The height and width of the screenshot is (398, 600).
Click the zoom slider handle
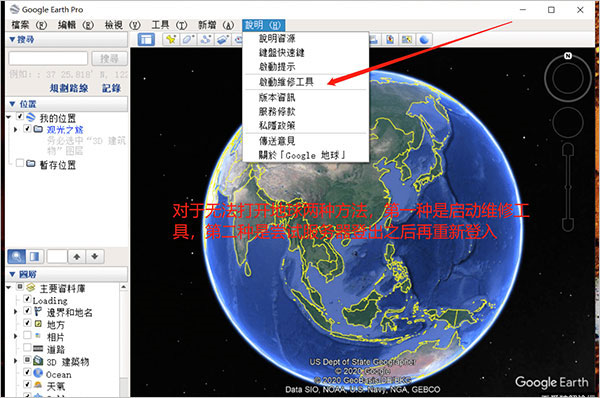pyautogui.click(x=568, y=188)
